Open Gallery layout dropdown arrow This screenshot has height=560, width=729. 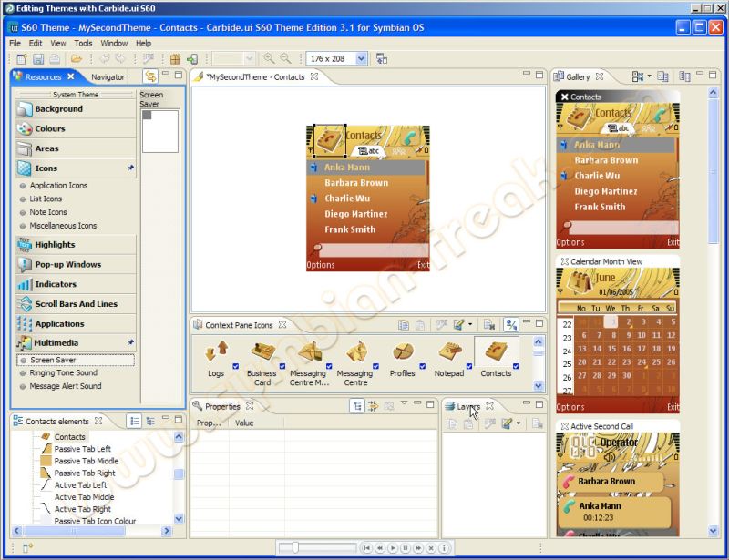[650, 76]
